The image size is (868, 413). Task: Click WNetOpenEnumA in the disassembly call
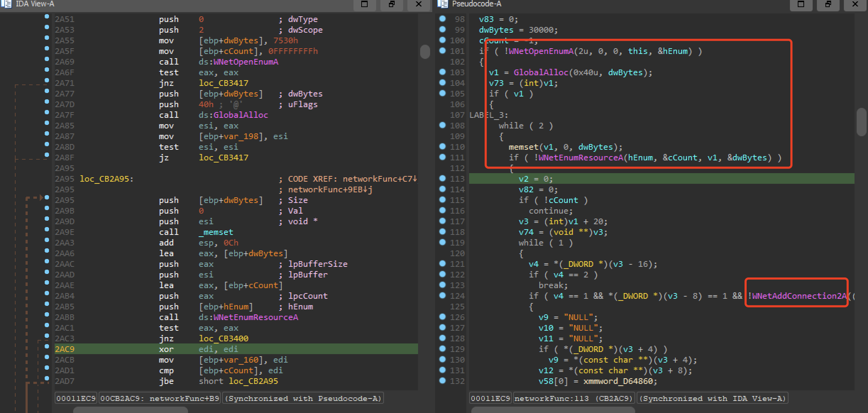246,62
